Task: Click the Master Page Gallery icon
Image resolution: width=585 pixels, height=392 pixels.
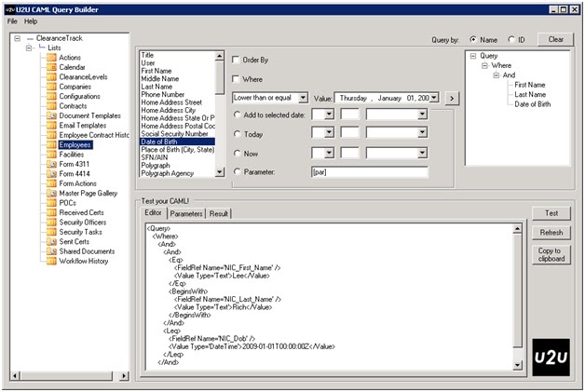Action: point(51,193)
